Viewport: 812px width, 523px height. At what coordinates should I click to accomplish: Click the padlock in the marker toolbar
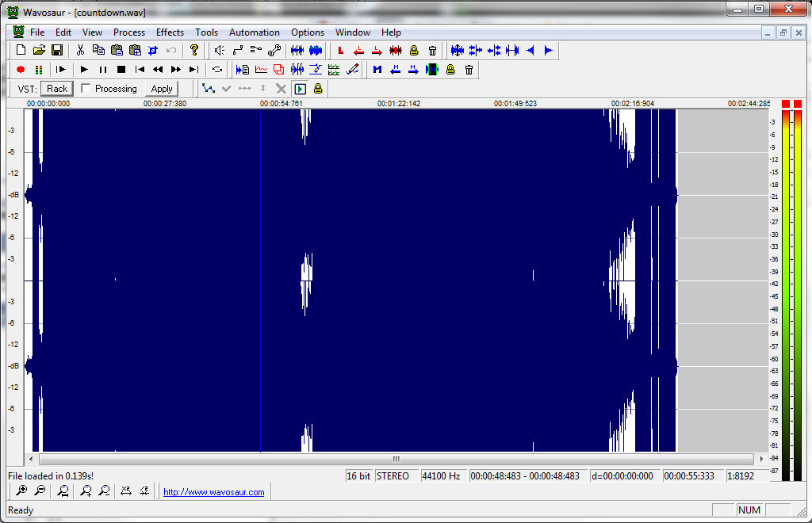pos(450,69)
